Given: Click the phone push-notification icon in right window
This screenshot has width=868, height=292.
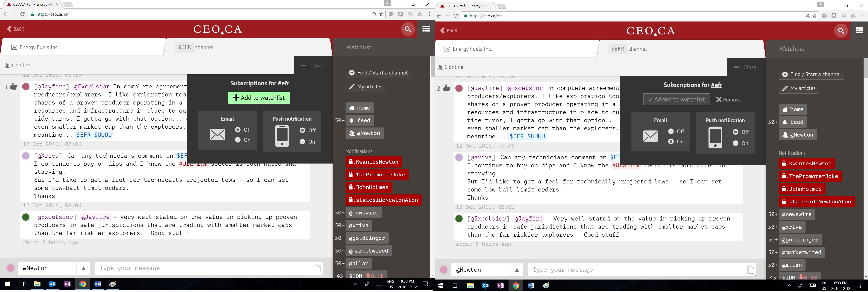Looking at the screenshot, I should click(x=715, y=137).
